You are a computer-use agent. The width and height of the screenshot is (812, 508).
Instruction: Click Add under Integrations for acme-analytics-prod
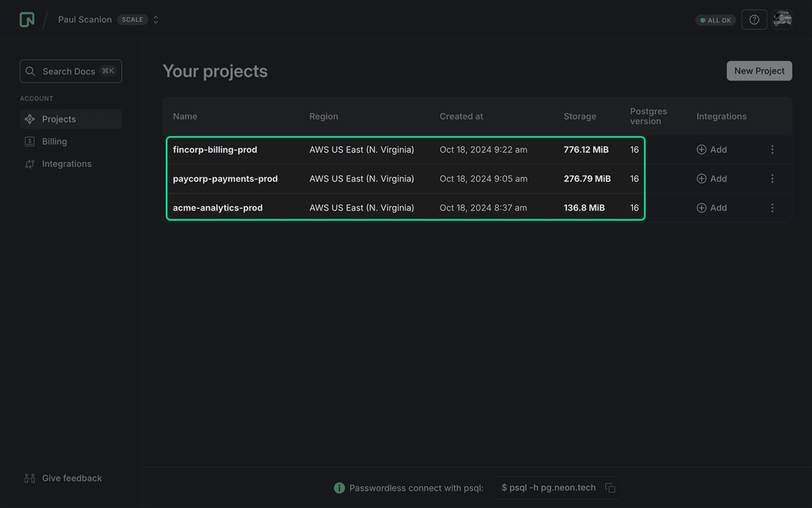[x=712, y=208]
